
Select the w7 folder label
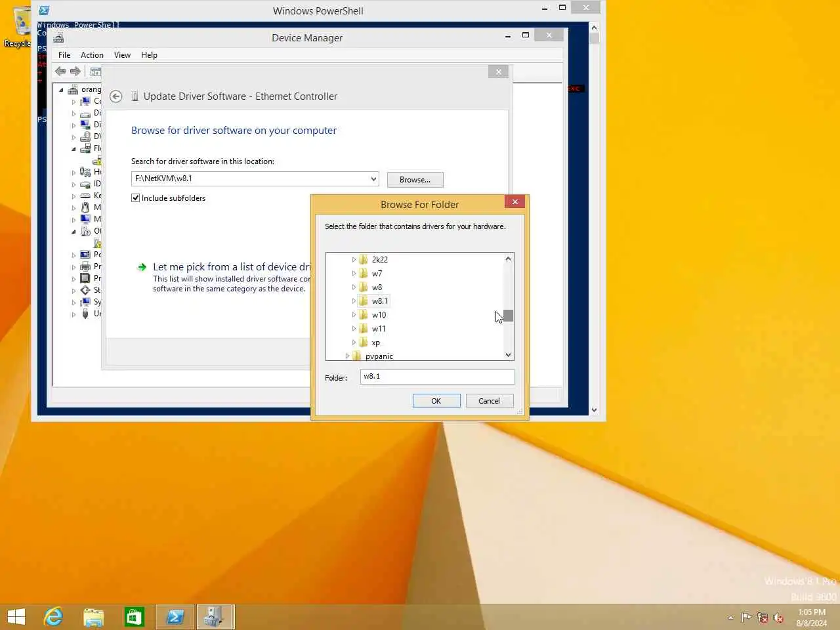point(377,274)
